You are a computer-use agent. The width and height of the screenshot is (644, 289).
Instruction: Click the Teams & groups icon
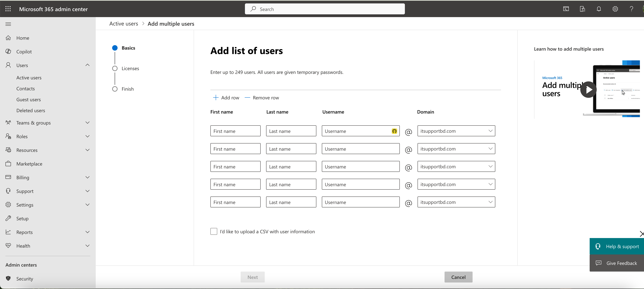8,123
